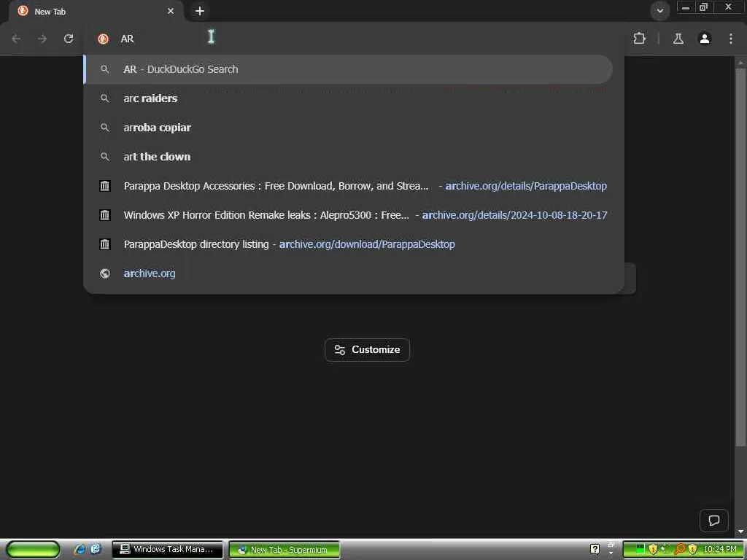
Task: Click the help question mark tray icon
Action: point(595,550)
